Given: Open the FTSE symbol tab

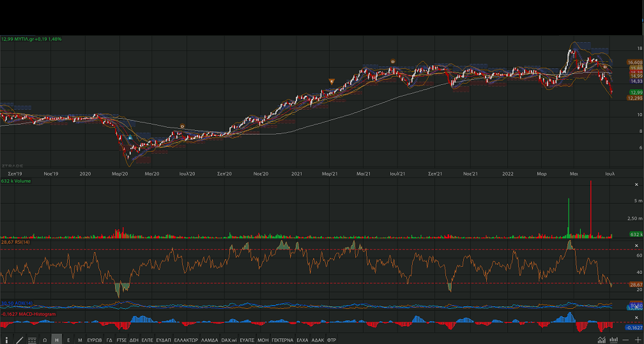Looking at the screenshot, I should pyautogui.click(x=121, y=340).
